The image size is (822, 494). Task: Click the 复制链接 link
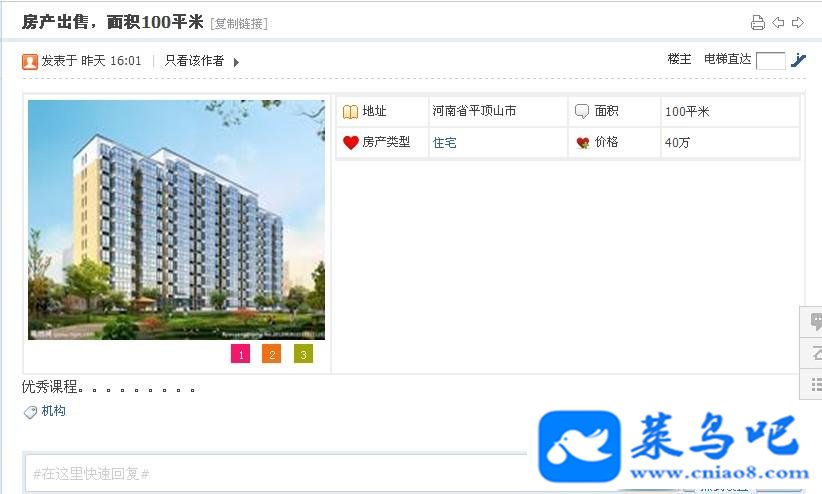tap(239, 24)
